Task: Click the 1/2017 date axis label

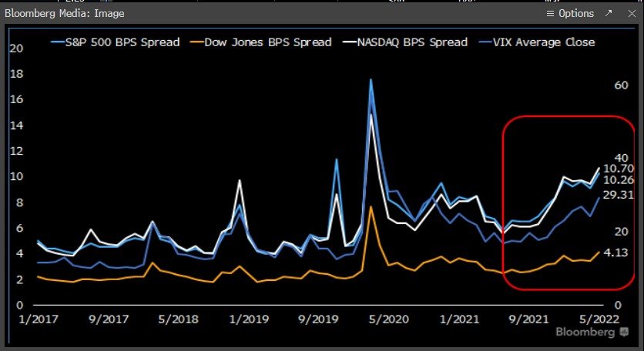Action: click(39, 319)
